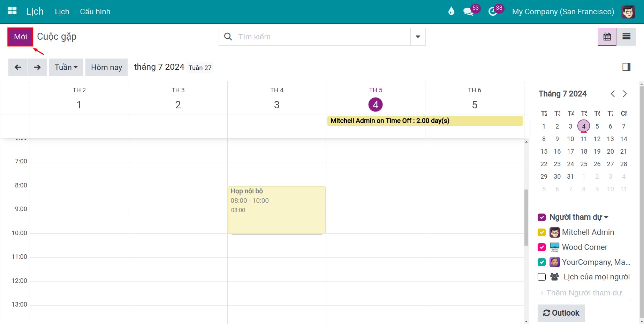Select the calendar view icon

[x=607, y=37]
